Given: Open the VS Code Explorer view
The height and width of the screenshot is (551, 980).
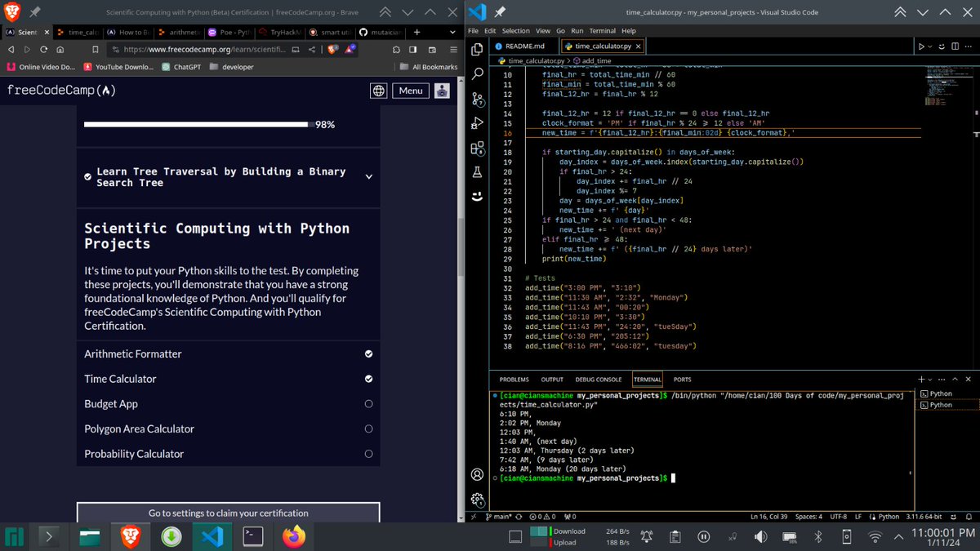Looking at the screenshot, I should tap(478, 49).
